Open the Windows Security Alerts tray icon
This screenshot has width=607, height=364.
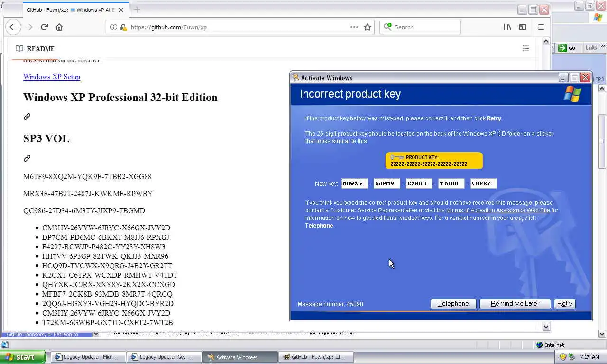(563, 357)
